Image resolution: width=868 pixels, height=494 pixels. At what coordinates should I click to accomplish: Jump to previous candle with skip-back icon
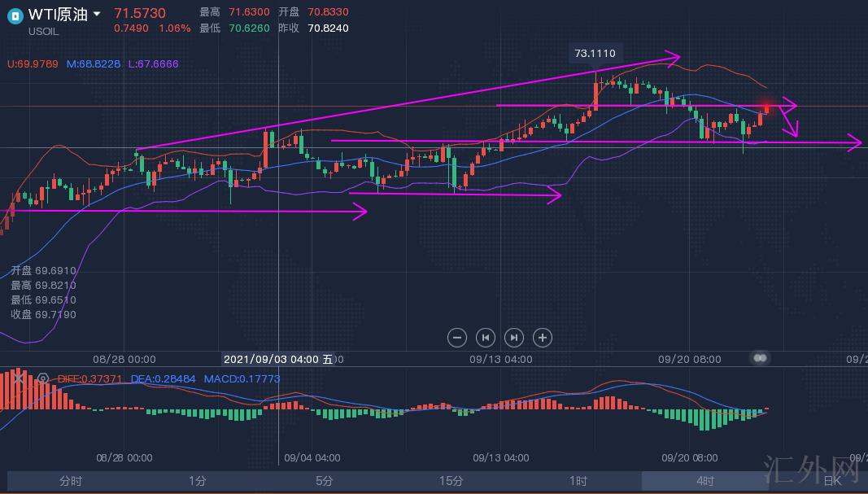[x=486, y=337]
